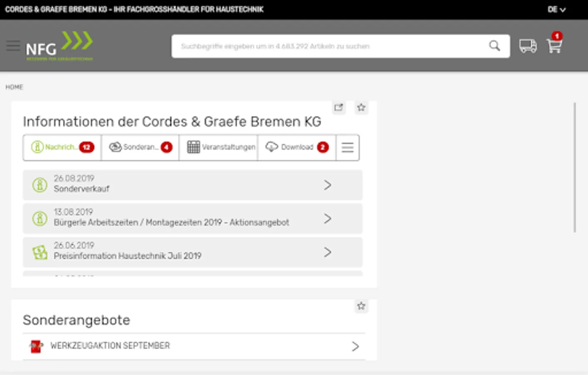Click the date 26.08.2019
This screenshot has height=375, width=588.
[x=74, y=178]
